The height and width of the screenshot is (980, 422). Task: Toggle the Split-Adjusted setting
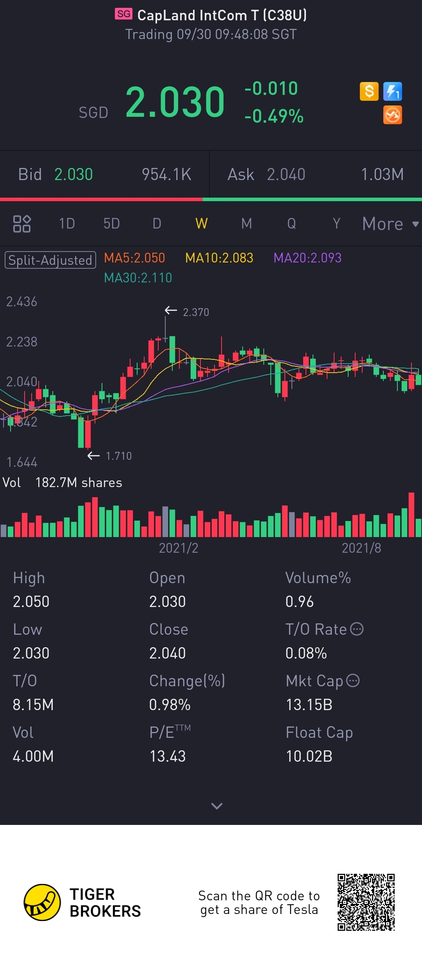tap(50, 260)
